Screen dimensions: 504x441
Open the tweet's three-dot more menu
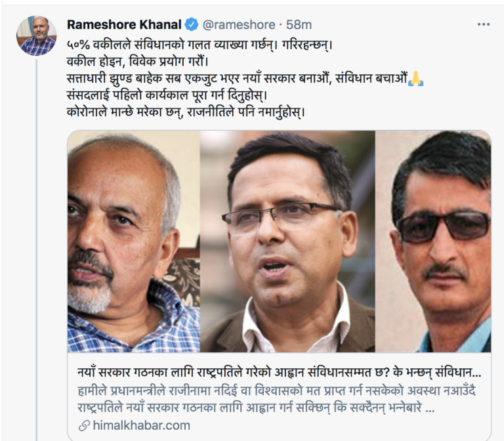point(484,24)
